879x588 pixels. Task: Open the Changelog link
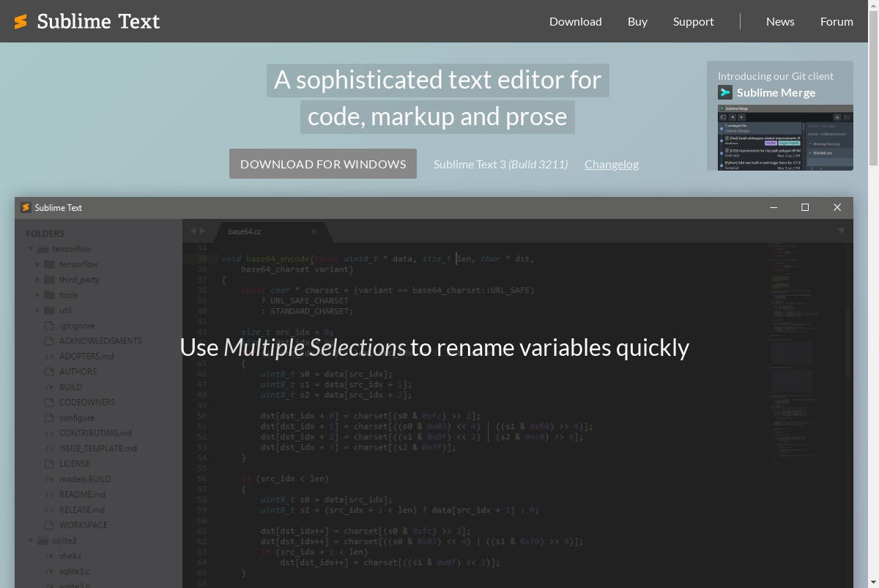pos(612,164)
